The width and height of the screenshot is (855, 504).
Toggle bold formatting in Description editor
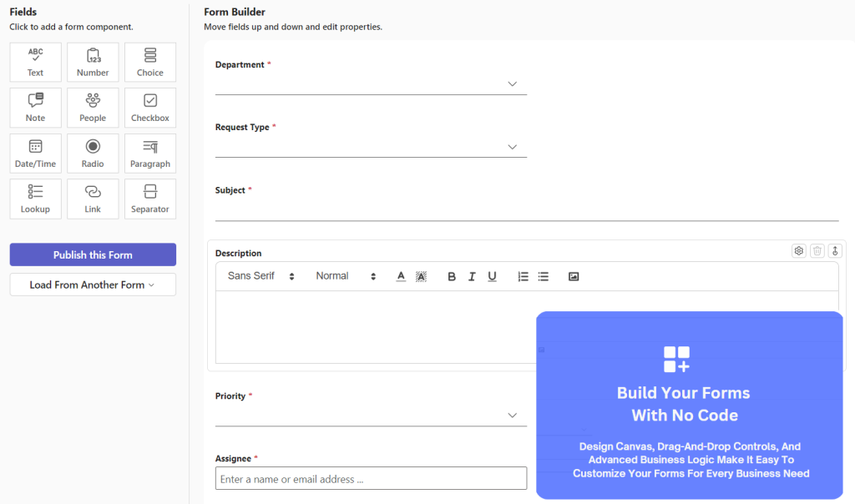point(452,276)
